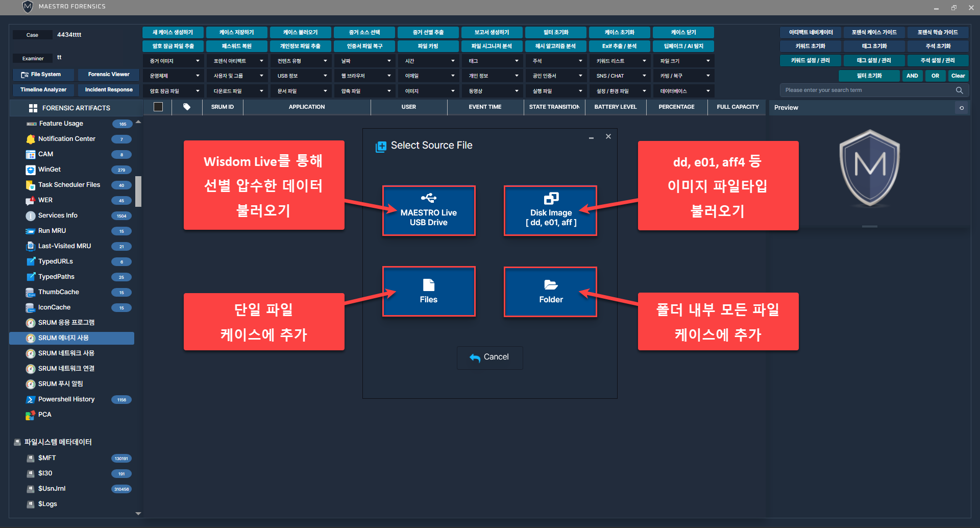
Task: Click the search magnifier icon
Action: [959, 90]
